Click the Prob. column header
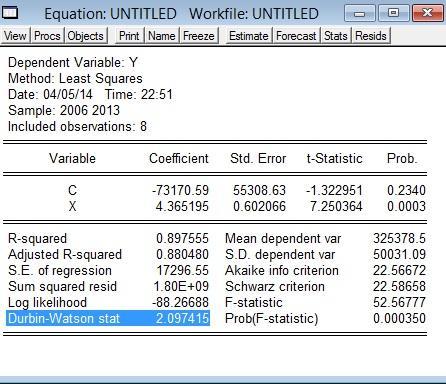 pyautogui.click(x=402, y=158)
